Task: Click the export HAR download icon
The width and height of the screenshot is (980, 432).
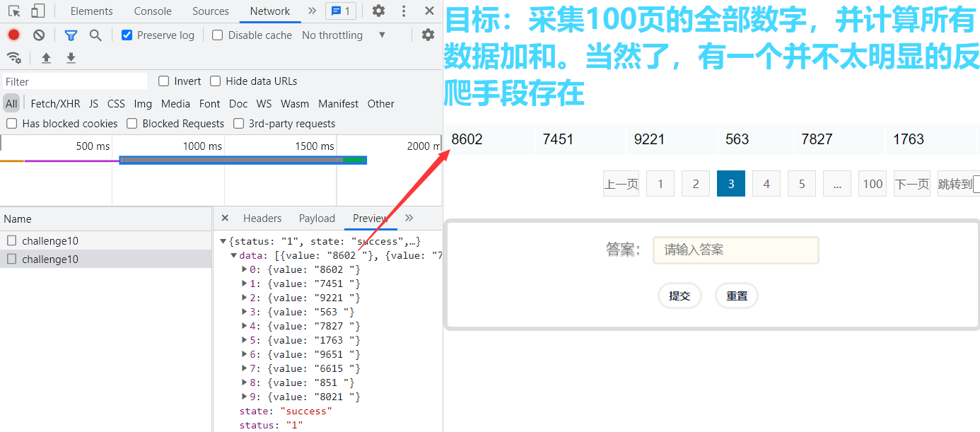Action: 71,58
